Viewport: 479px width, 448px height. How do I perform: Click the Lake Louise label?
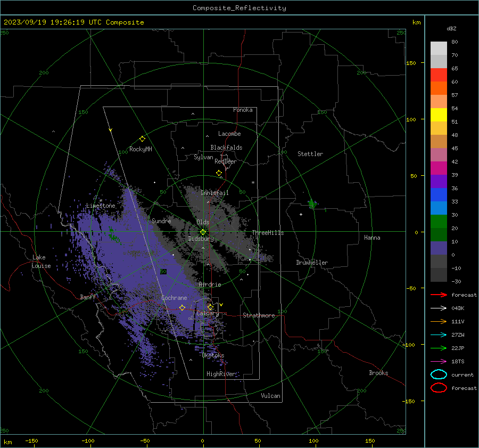click(41, 262)
